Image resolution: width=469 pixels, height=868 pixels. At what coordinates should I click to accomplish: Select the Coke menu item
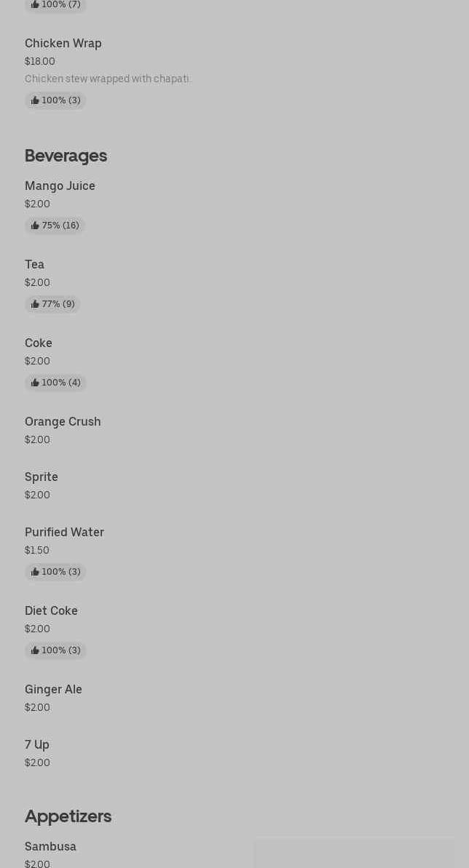39,343
